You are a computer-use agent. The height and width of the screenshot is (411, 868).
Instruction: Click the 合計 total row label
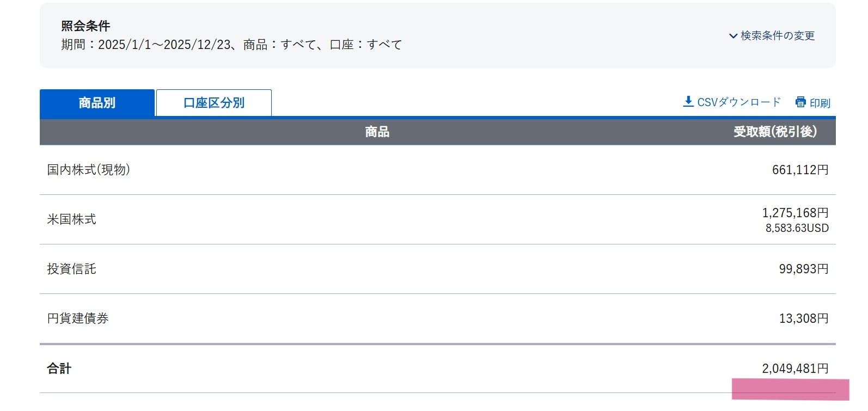tap(59, 369)
